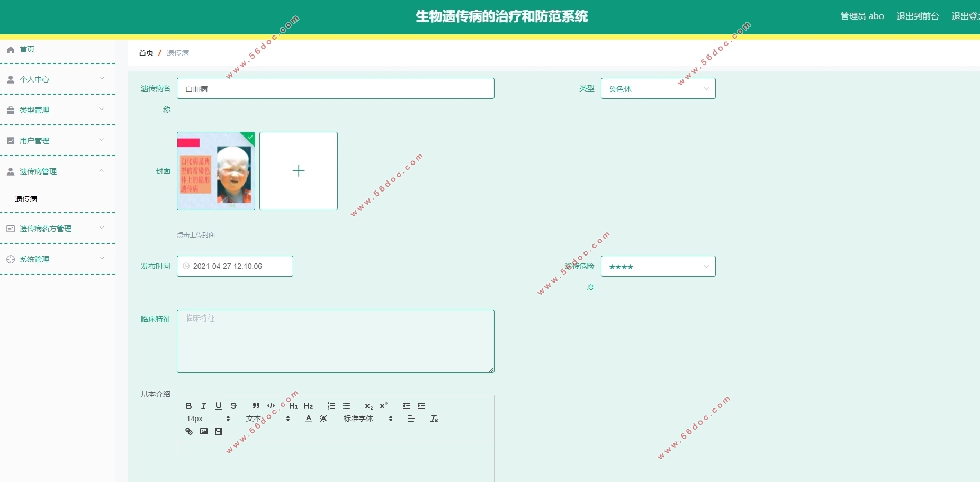Screen dimensions: 980x482
Task: Insert a video in editor
Action: coord(219,431)
